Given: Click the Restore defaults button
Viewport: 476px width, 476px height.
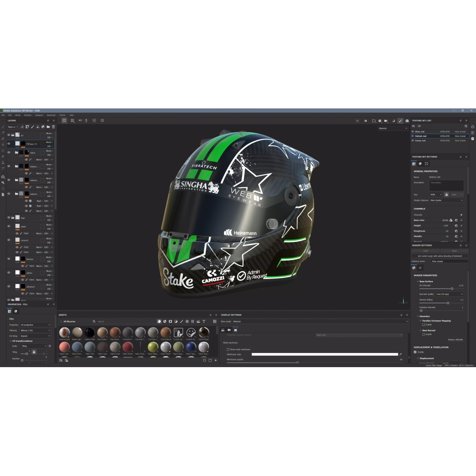Looking at the screenshot, I should 455,340.
